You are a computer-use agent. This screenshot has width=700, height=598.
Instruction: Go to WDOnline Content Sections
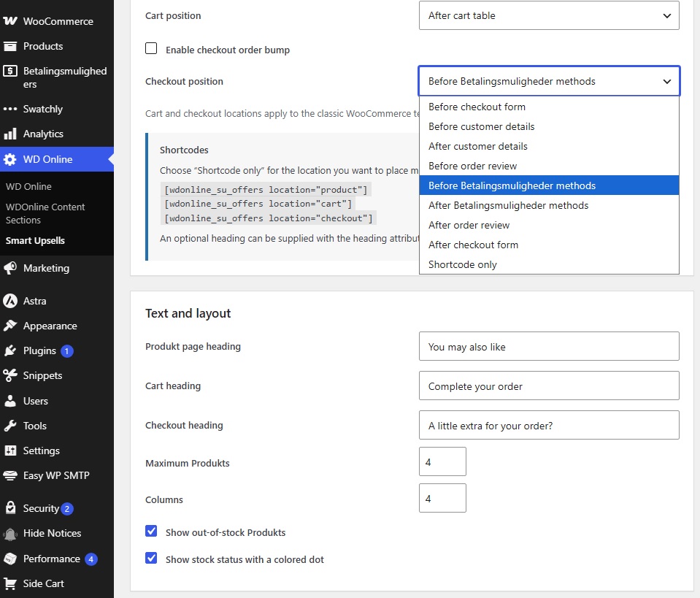click(x=45, y=213)
